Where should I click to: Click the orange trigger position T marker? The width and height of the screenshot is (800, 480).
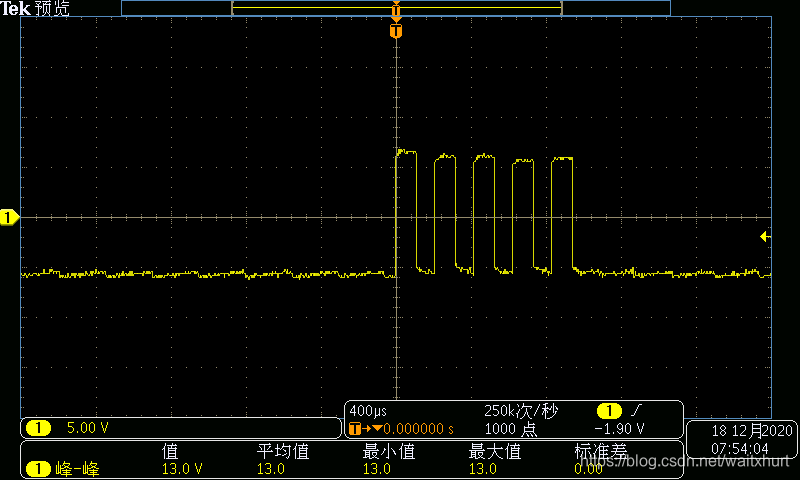pyautogui.click(x=396, y=31)
